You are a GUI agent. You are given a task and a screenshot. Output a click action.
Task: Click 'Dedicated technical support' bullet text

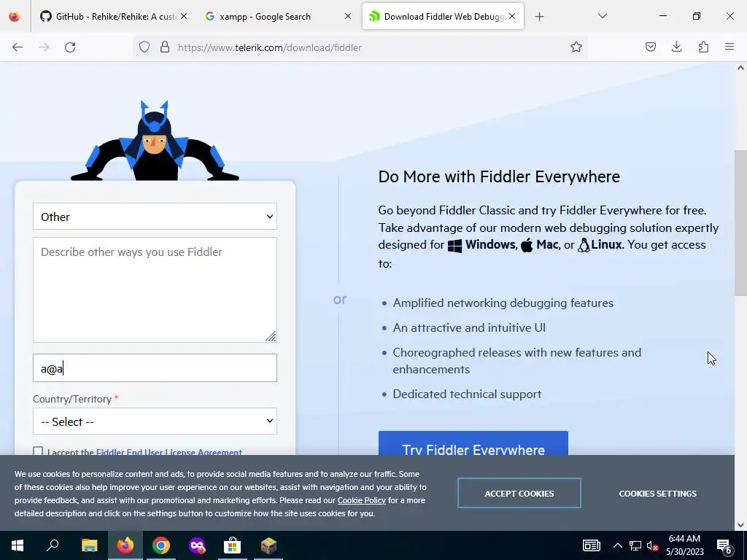467,394
